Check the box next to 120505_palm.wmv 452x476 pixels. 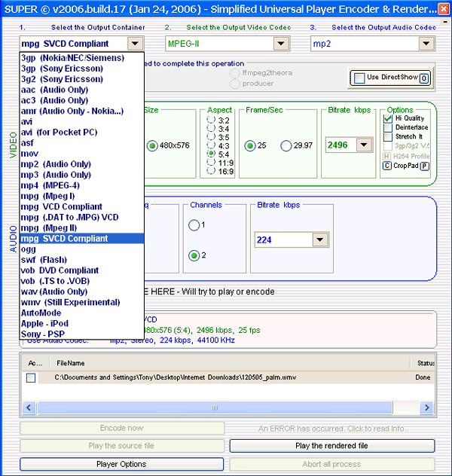[31, 378]
